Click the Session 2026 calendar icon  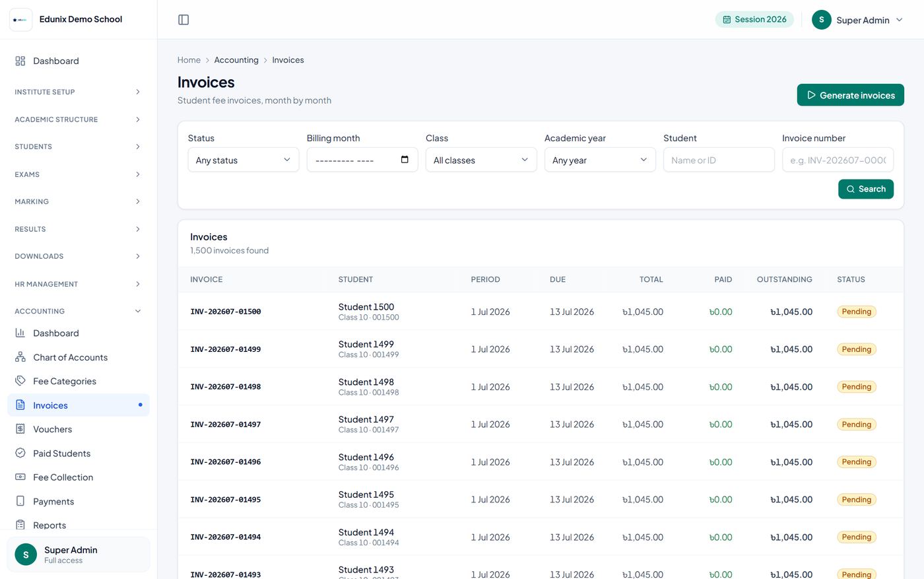coord(727,20)
